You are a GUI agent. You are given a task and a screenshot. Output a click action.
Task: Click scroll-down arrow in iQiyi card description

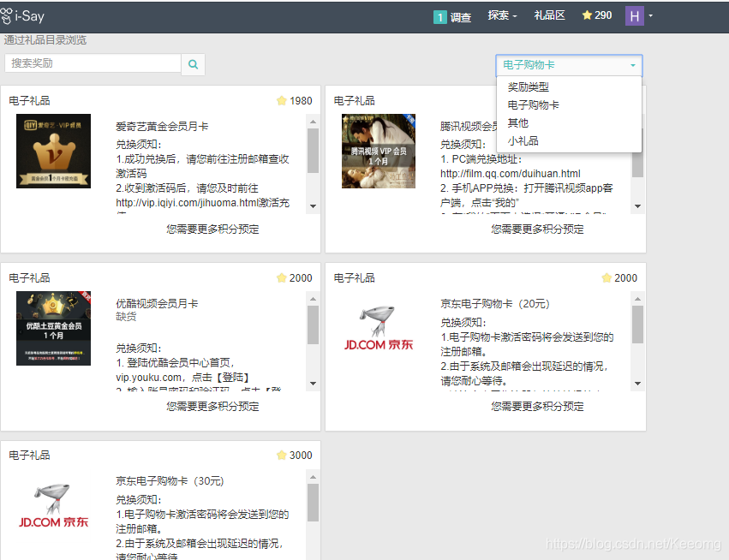click(313, 206)
